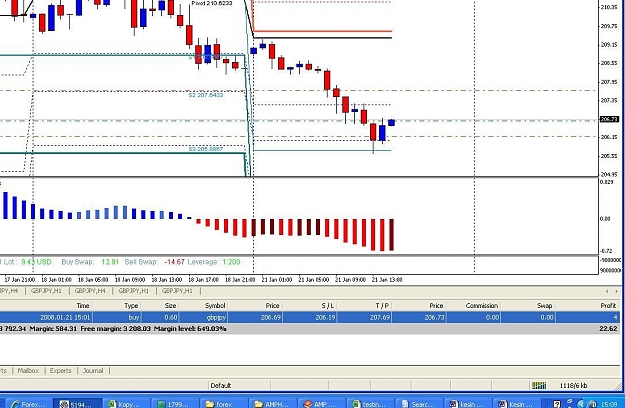Select the 'buy' type cell
Viewport: 625px width, 408px height.
tap(134, 318)
